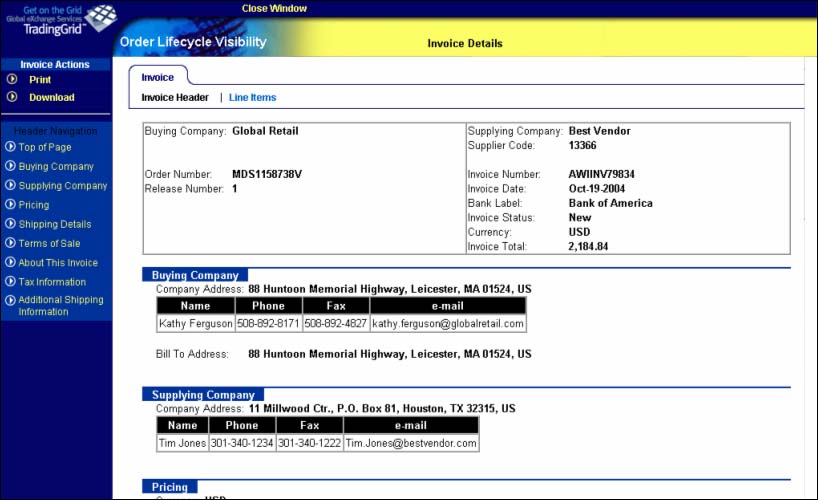Click the Close Window link
This screenshot has height=500, width=818.
[x=274, y=9]
